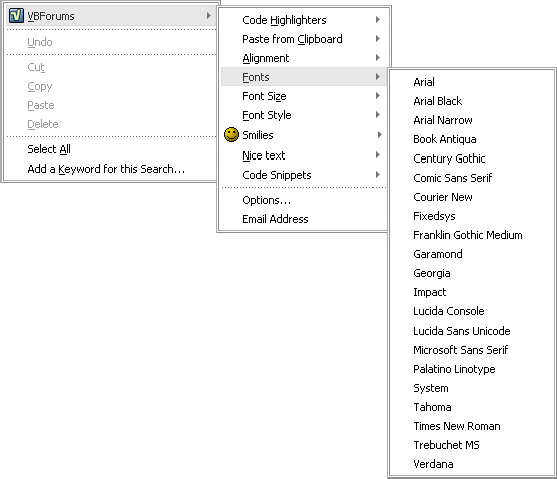
Task: Open Options... from VBForums submenu
Action: [304, 200]
